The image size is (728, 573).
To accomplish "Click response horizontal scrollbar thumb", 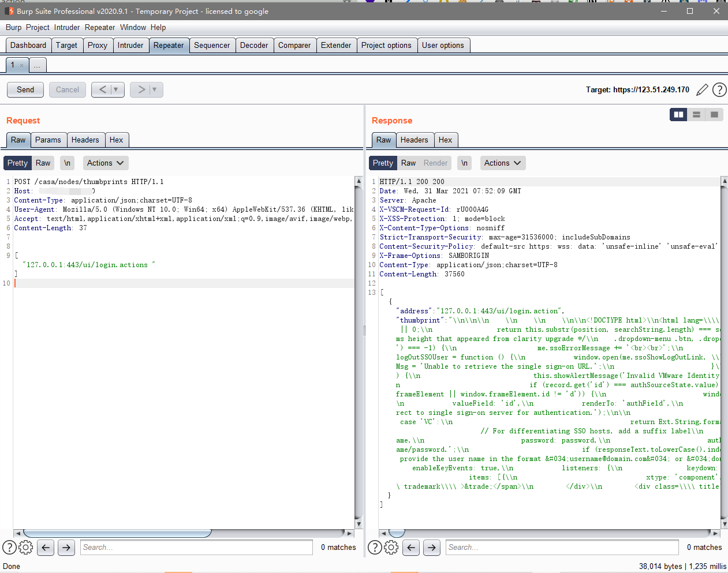I will (397, 533).
